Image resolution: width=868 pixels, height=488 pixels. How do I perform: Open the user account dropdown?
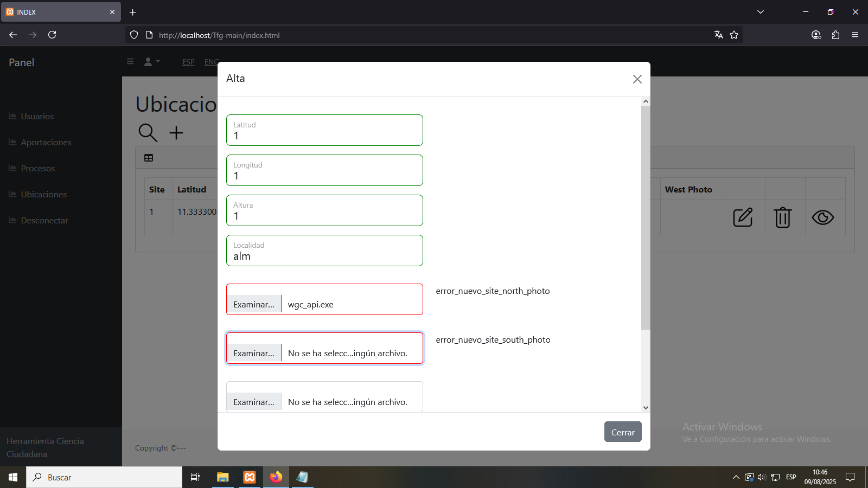coord(151,62)
